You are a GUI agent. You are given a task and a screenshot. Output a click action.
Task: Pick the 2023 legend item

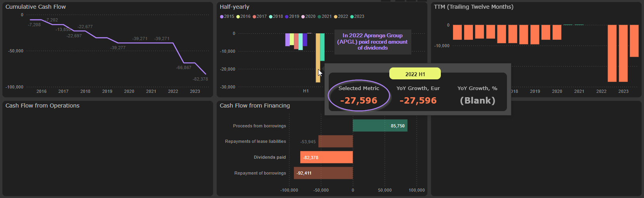(x=352, y=17)
